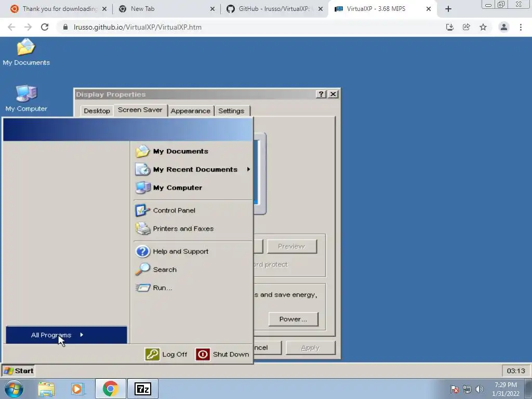The image size is (532, 399).
Task: Click the install app icon in address bar
Action: pos(450,27)
